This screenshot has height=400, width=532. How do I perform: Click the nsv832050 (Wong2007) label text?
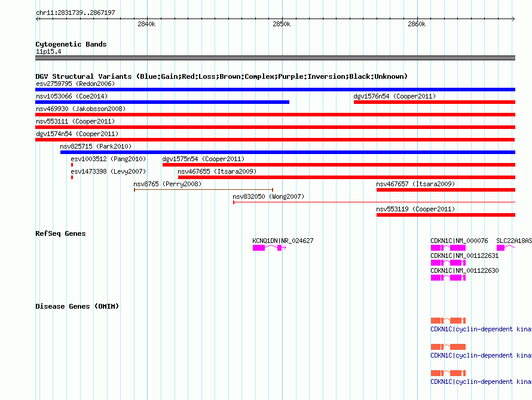click(x=268, y=196)
